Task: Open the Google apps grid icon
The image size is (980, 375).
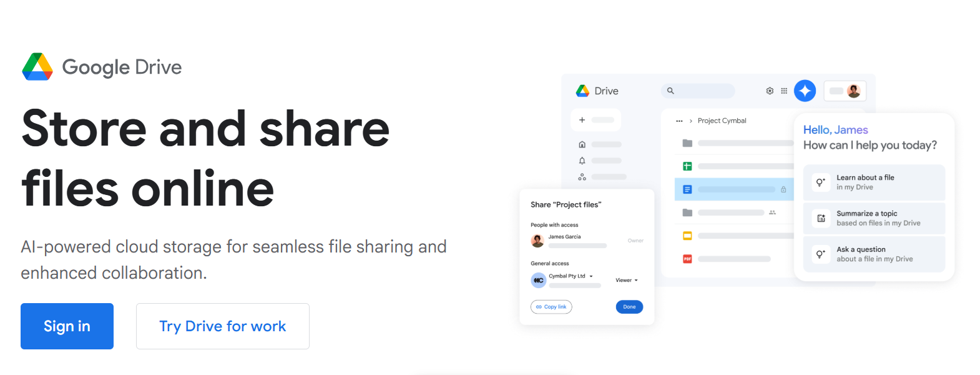Action: (x=784, y=91)
